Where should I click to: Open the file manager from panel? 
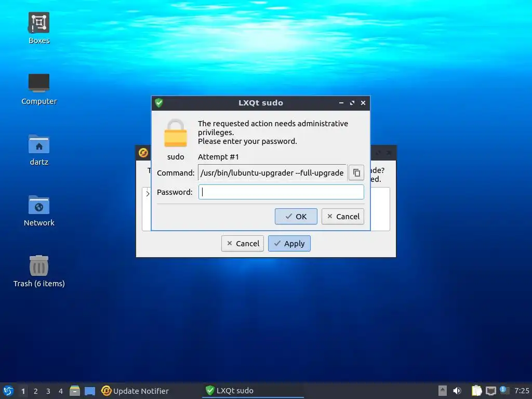75,391
